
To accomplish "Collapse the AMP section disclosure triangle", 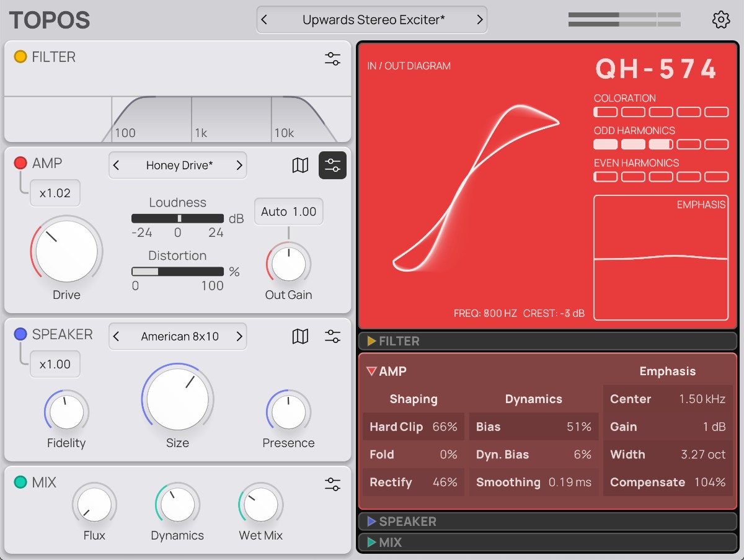I will click(372, 371).
